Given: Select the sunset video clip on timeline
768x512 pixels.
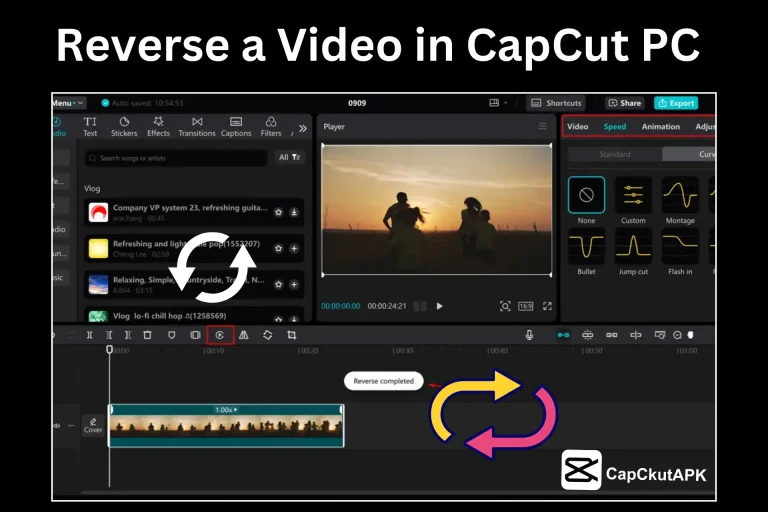Looking at the screenshot, I should tap(226, 426).
